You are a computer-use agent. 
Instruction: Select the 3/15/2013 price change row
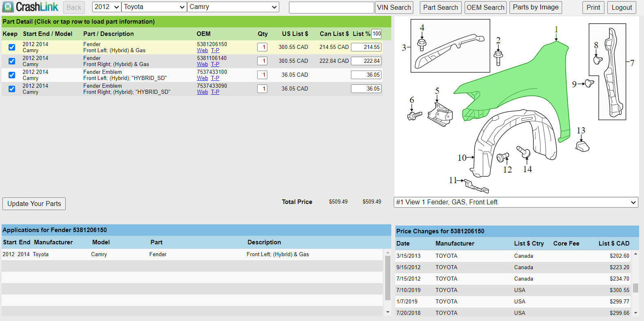click(513, 256)
